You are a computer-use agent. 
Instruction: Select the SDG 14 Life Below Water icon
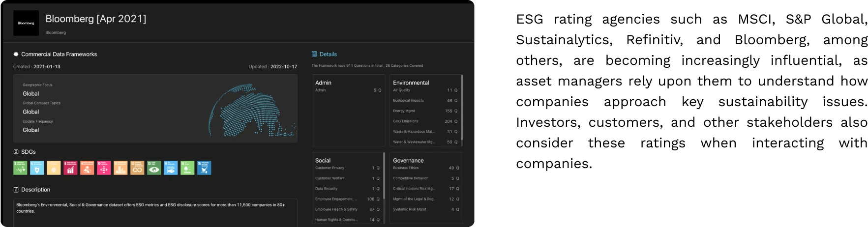[x=171, y=168]
